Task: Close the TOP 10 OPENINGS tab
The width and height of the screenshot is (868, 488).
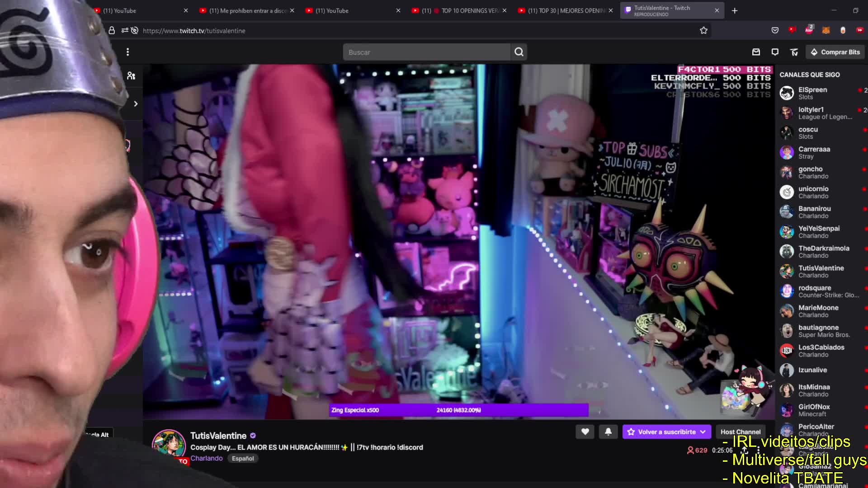Action: pyautogui.click(x=505, y=10)
